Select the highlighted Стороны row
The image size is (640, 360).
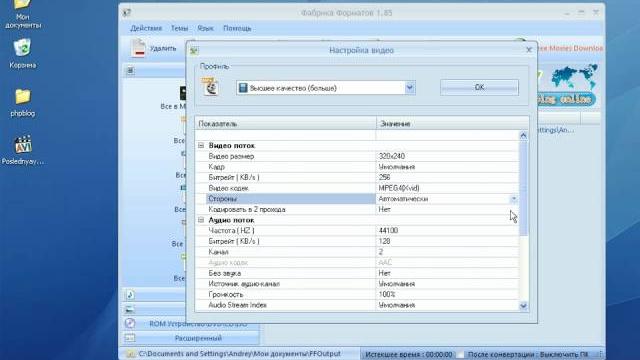tap(291, 199)
